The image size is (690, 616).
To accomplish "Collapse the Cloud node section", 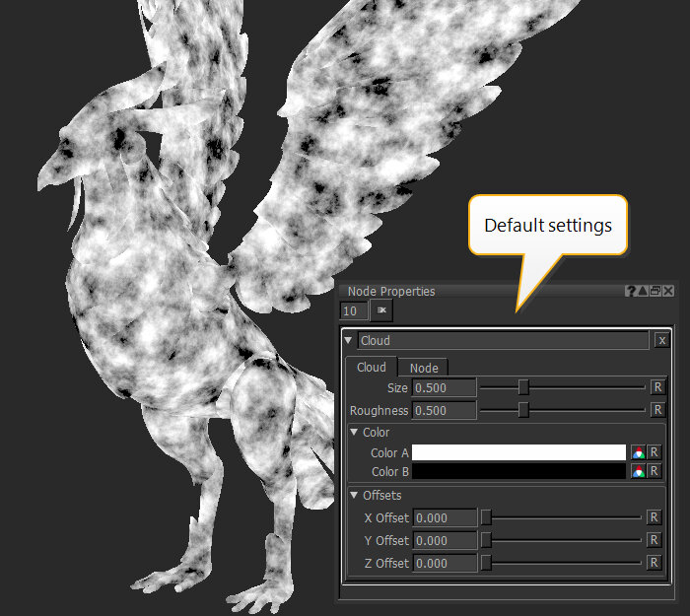I will click(349, 340).
